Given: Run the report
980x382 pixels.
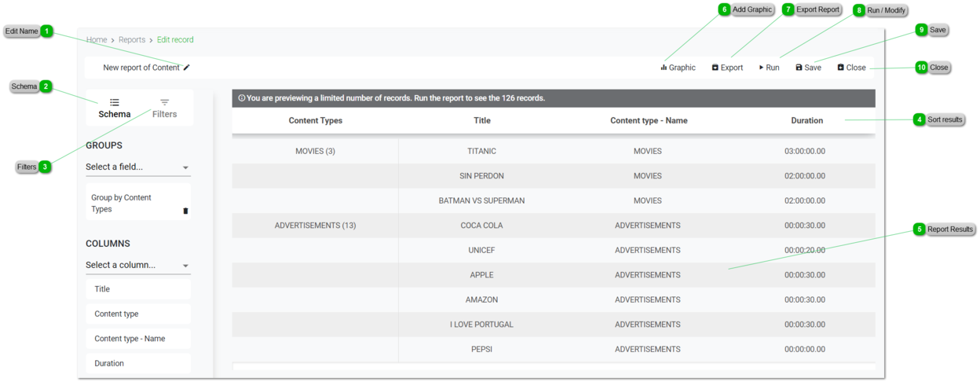Looking at the screenshot, I should tap(769, 68).
